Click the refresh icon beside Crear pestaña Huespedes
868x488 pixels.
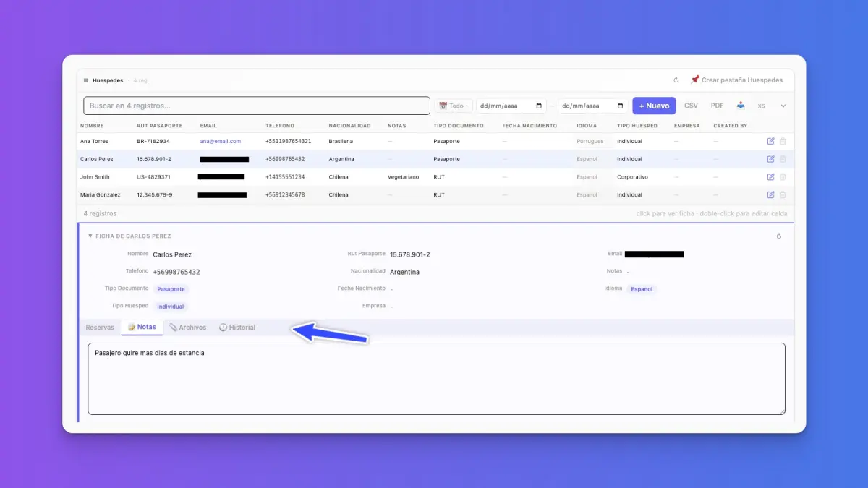click(x=676, y=80)
